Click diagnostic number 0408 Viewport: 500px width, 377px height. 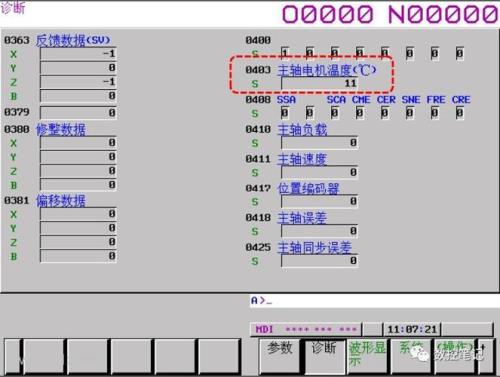pos(258,100)
